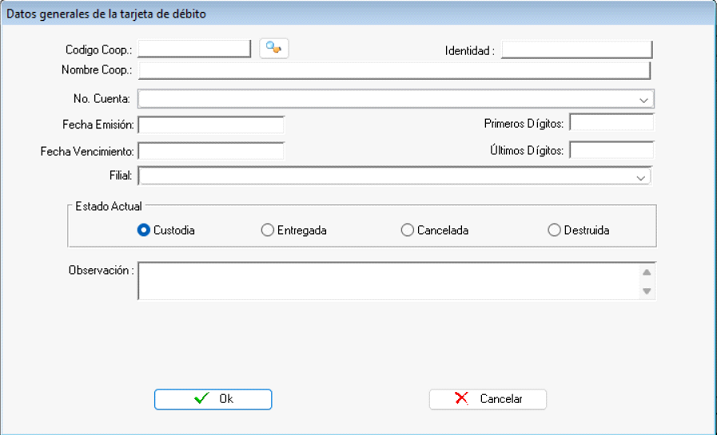Click into the Identidad text field
Image resolution: width=718 pixels, height=436 pixels.
click(x=576, y=49)
